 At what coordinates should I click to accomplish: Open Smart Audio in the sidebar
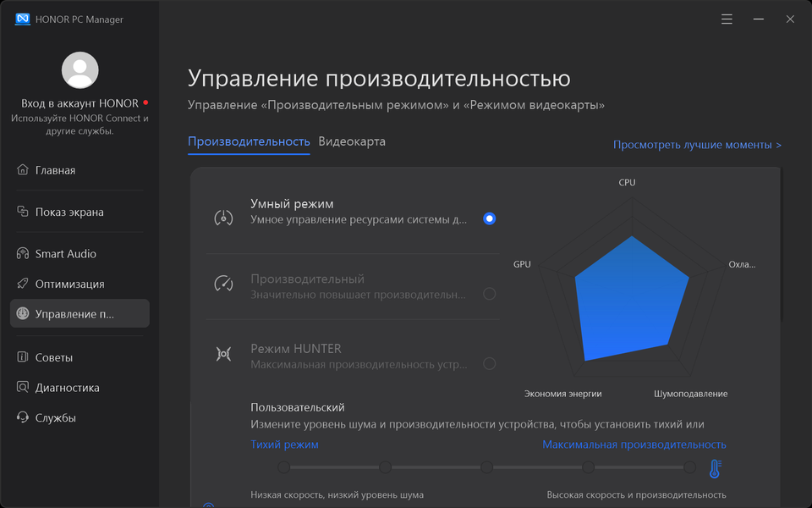click(x=80, y=253)
